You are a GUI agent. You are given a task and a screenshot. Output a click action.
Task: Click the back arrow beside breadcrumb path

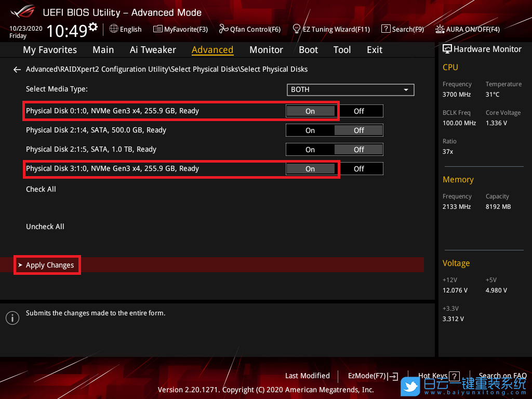[x=17, y=69]
